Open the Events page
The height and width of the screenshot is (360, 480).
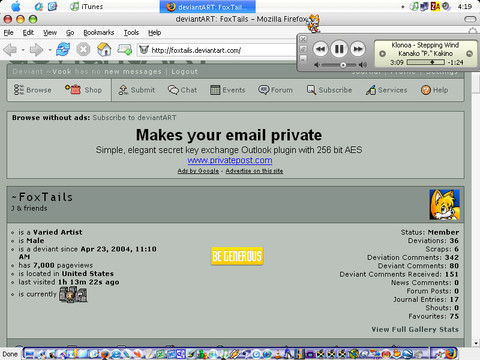[x=228, y=90]
